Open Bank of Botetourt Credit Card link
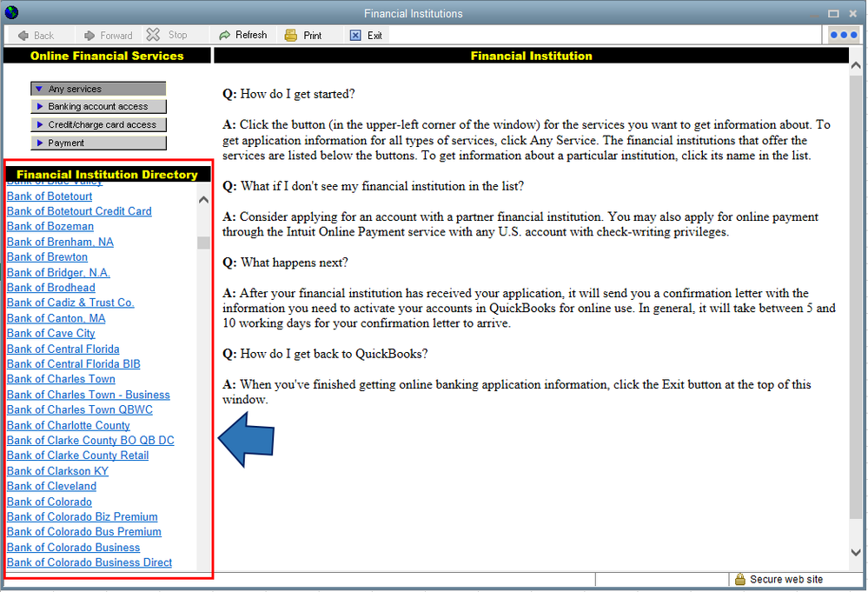 point(79,211)
